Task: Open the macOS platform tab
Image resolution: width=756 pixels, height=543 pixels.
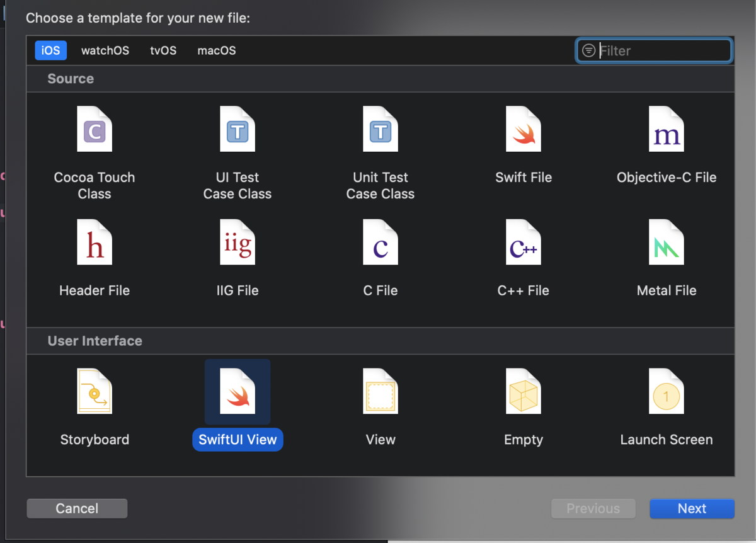Action: (x=217, y=50)
